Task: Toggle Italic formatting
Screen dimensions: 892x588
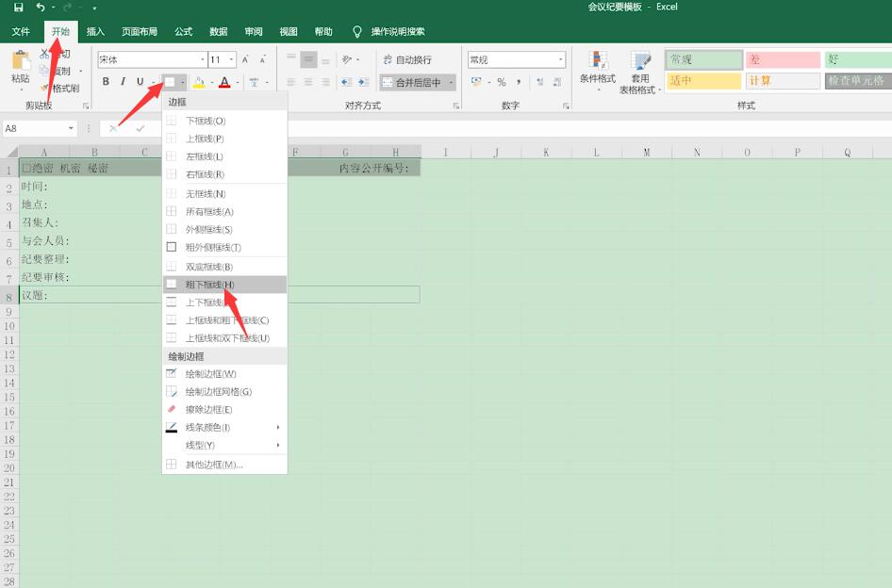Action: point(123,82)
